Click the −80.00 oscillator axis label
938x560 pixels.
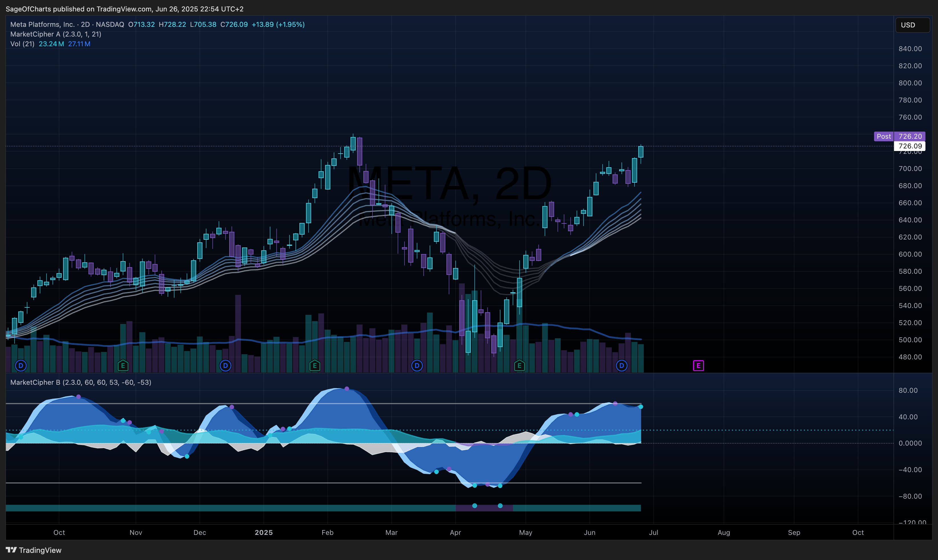pos(910,496)
